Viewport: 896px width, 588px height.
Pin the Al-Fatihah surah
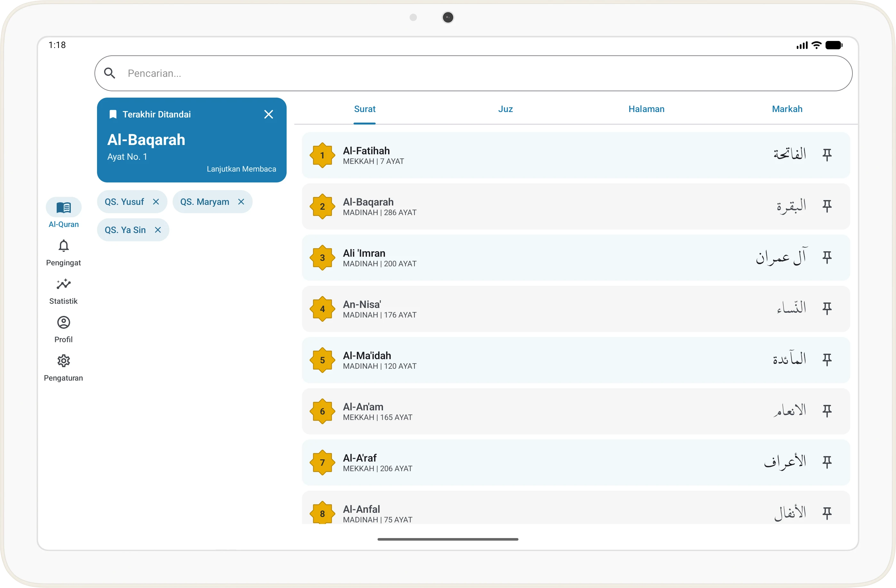pos(827,155)
